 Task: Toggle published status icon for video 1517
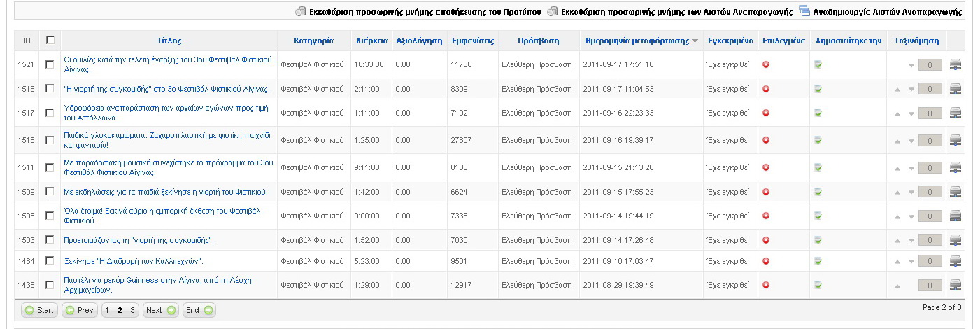pyautogui.click(x=818, y=113)
